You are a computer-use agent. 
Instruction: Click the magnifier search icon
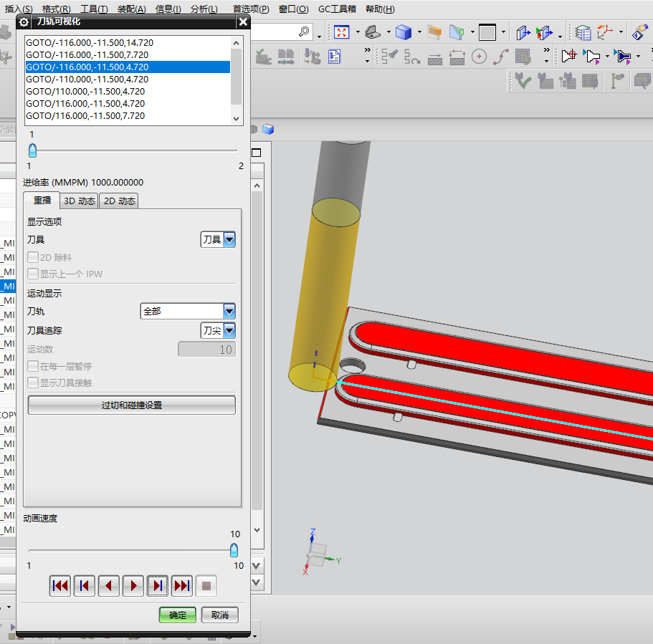[305, 32]
